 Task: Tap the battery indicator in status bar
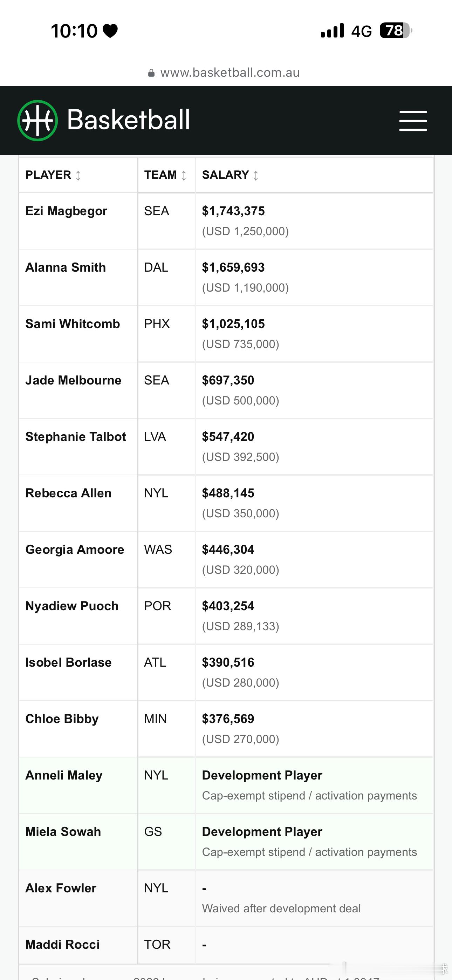point(396,30)
